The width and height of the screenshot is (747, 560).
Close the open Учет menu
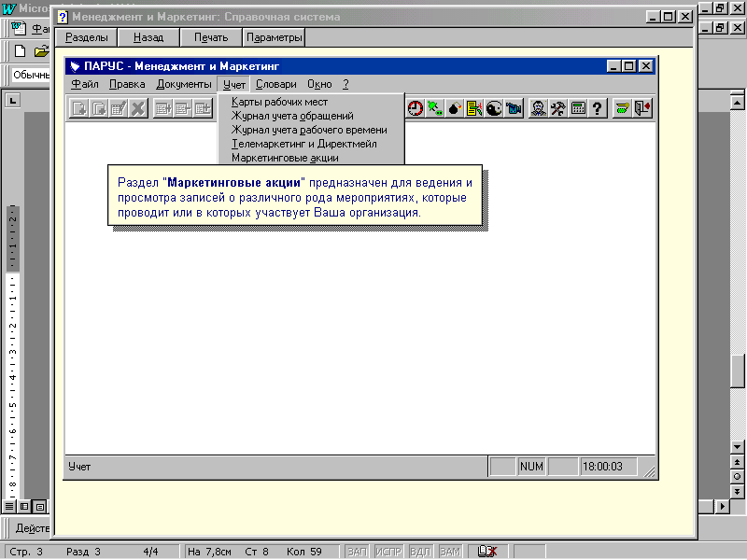(x=234, y=84)
